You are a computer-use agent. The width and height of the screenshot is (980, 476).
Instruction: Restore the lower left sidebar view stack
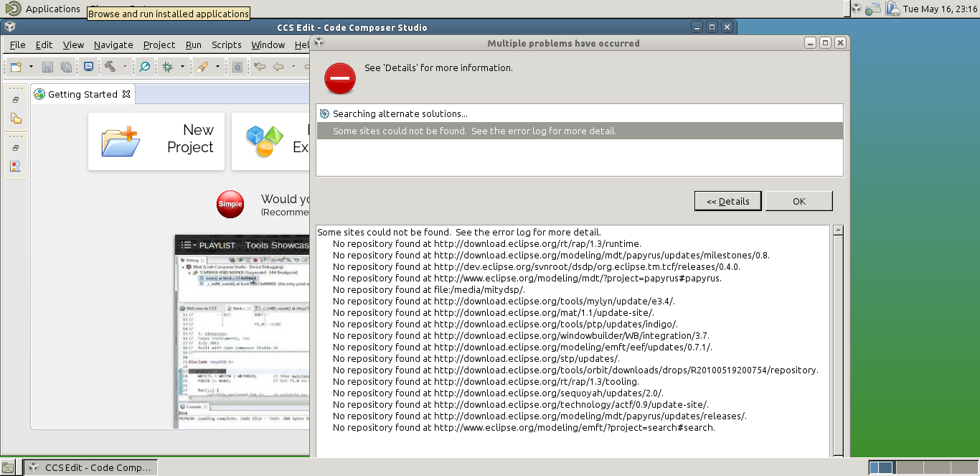pos(16,148)
